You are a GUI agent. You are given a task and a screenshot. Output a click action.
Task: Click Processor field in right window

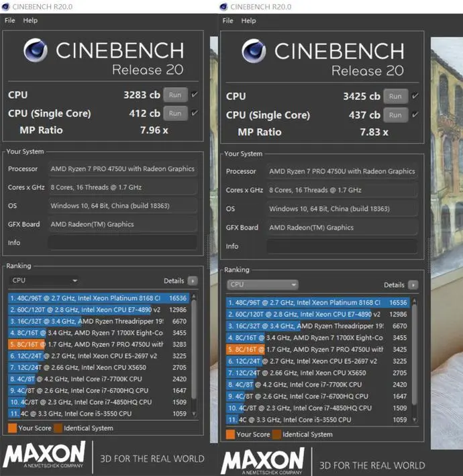[342, 171]
